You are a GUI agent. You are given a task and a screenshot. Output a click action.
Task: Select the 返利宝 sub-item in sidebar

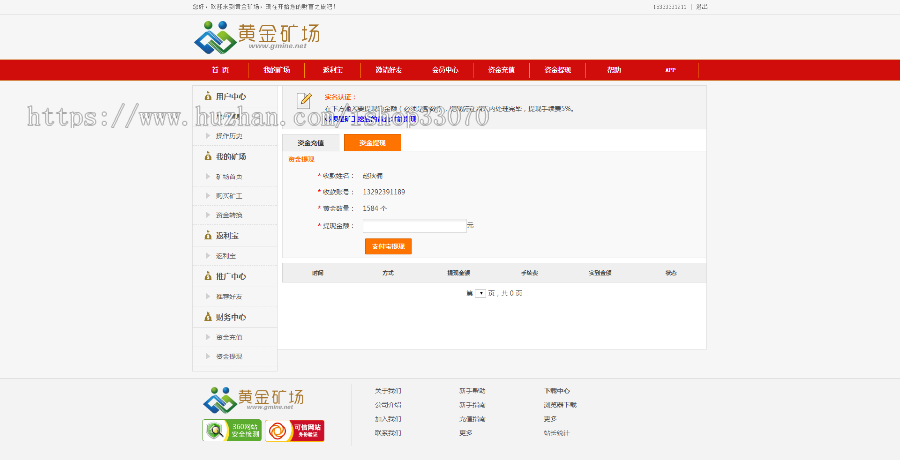click(226, 256)
